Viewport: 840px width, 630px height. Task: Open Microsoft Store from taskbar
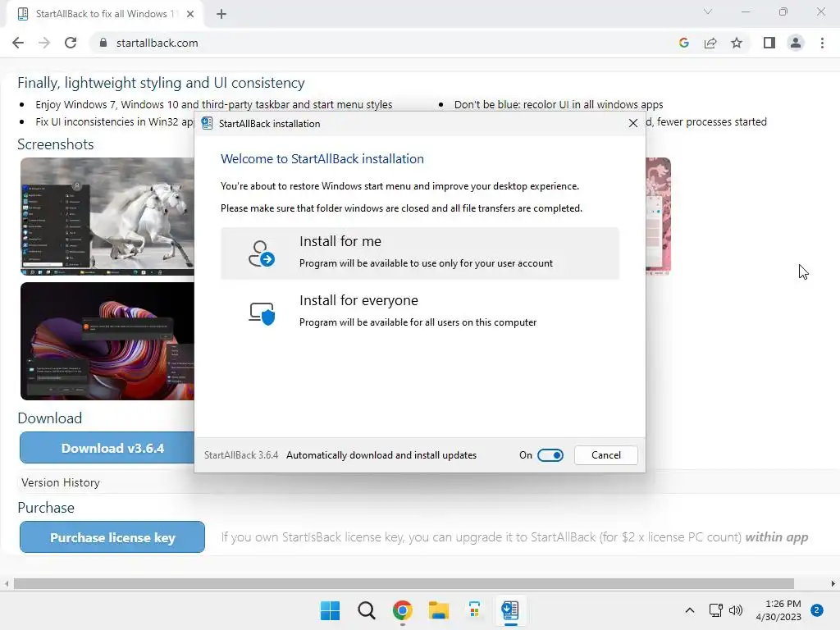pyautogui.click(x=474, y=610)
